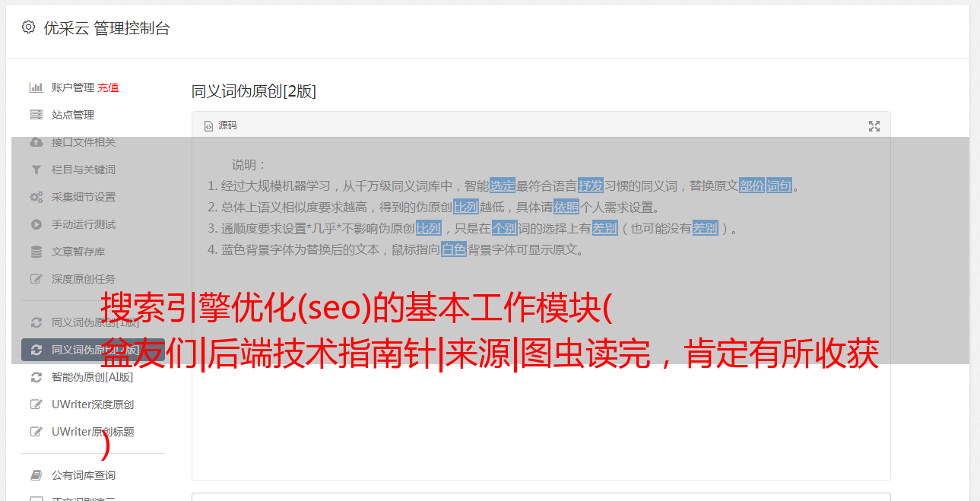Image resolution: width=980 pixels, height=501 pixels.
Task: Click the refresh icon beside 智能伪原创[AI版]
Action: coord(36,377)
